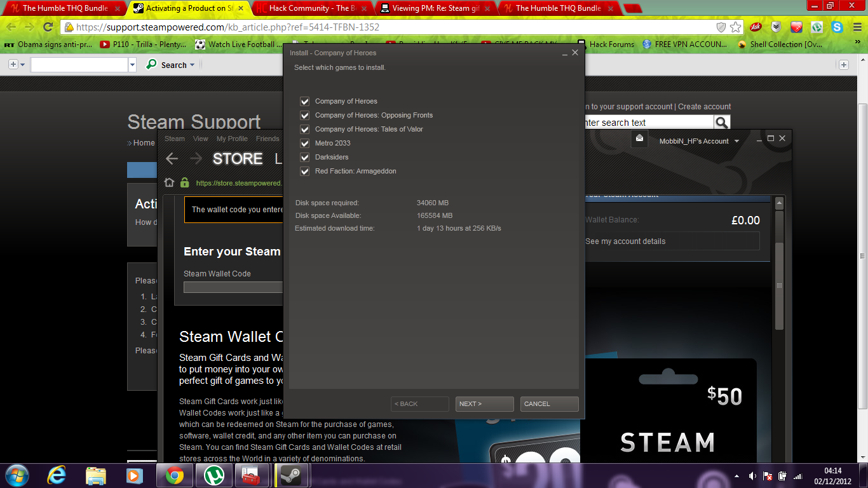Reload the Chrome page

48,27
